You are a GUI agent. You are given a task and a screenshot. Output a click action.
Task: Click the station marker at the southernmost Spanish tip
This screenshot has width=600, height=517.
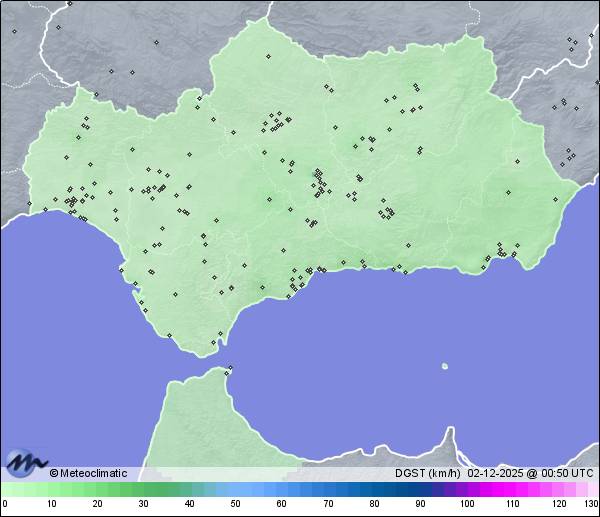click(x=213, y=344)
